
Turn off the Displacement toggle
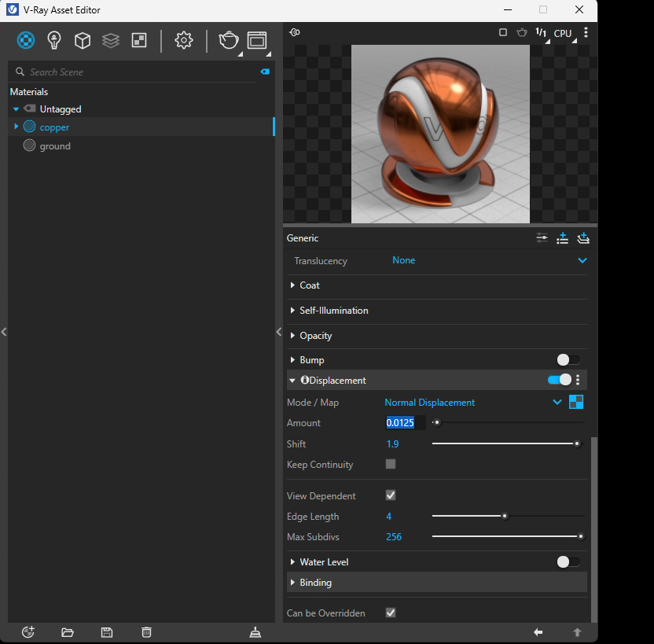tap(560, 380)
